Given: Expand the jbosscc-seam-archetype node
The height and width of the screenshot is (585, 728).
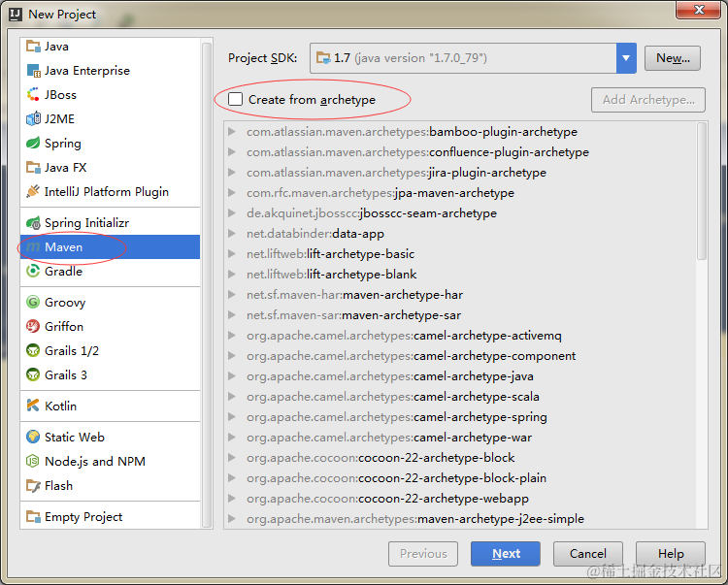Looking at the screenshot, I should (232, 213).
